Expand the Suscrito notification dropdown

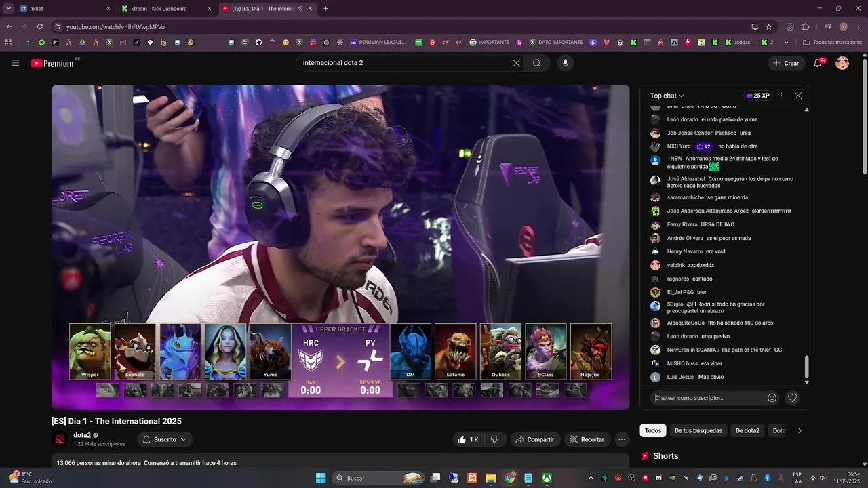point(165,439)
